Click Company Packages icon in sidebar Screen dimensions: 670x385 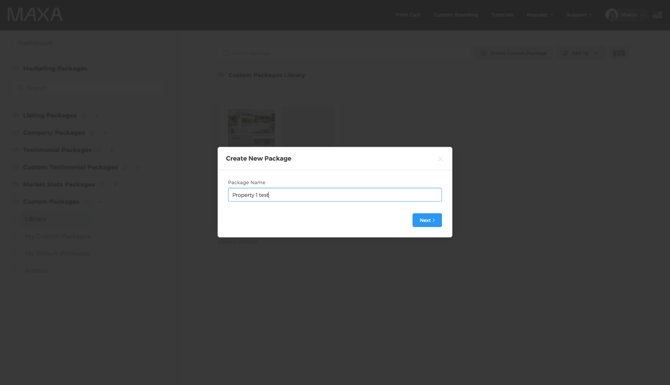coord(15,133)
